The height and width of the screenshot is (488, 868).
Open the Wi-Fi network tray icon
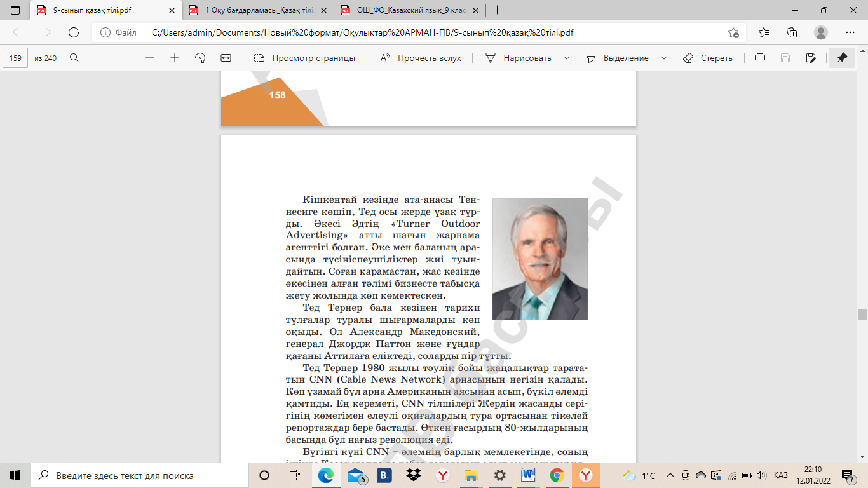tap(732, 475)
